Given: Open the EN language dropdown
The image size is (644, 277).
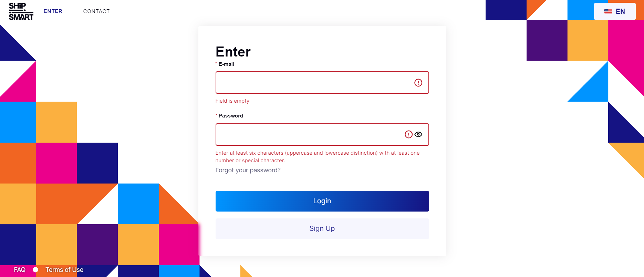Looking at the screenshot, I should click(x=615, y=11).
